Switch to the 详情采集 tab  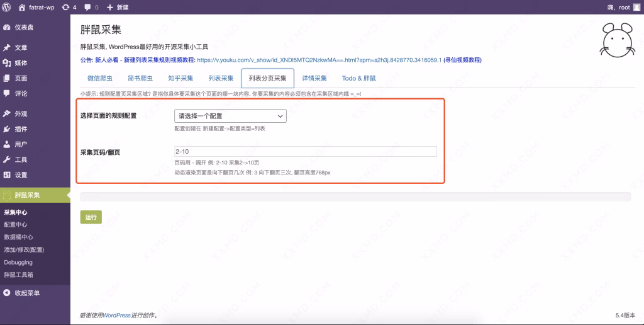314,78
